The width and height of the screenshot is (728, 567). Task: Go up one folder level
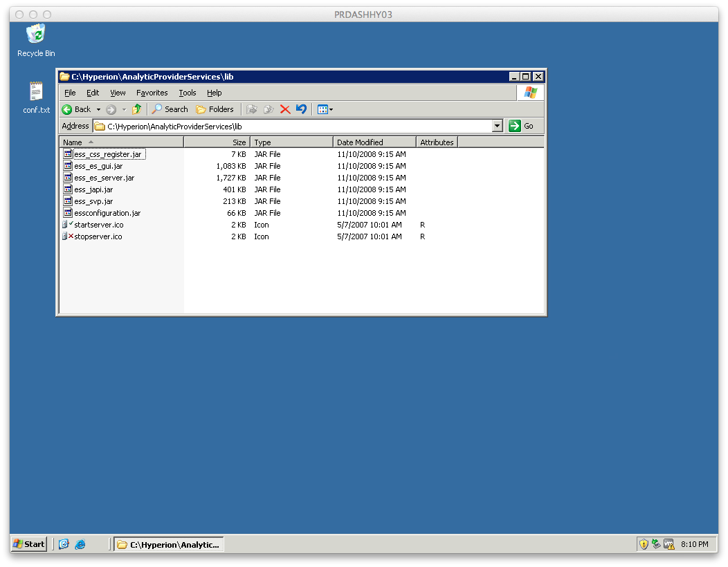(136, 109)
